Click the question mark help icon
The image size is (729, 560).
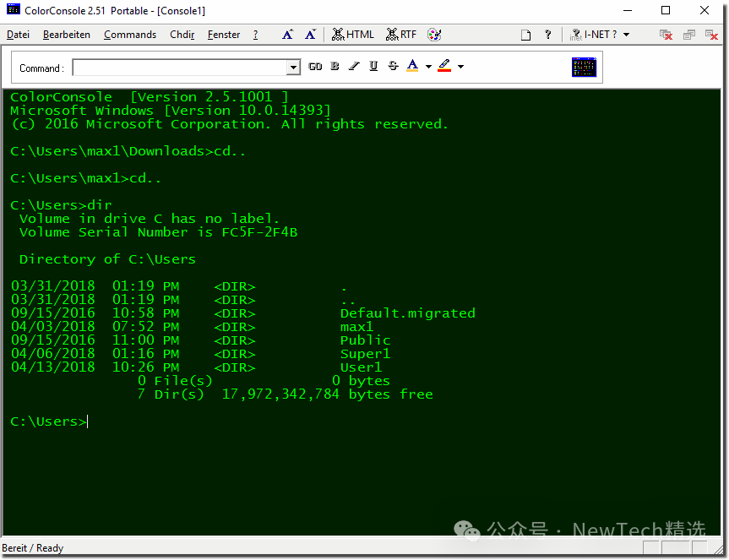(x=548, y=35)
